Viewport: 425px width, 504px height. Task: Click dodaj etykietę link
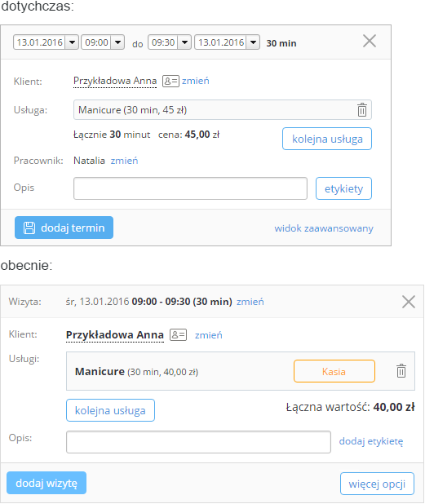click(371, 441)
